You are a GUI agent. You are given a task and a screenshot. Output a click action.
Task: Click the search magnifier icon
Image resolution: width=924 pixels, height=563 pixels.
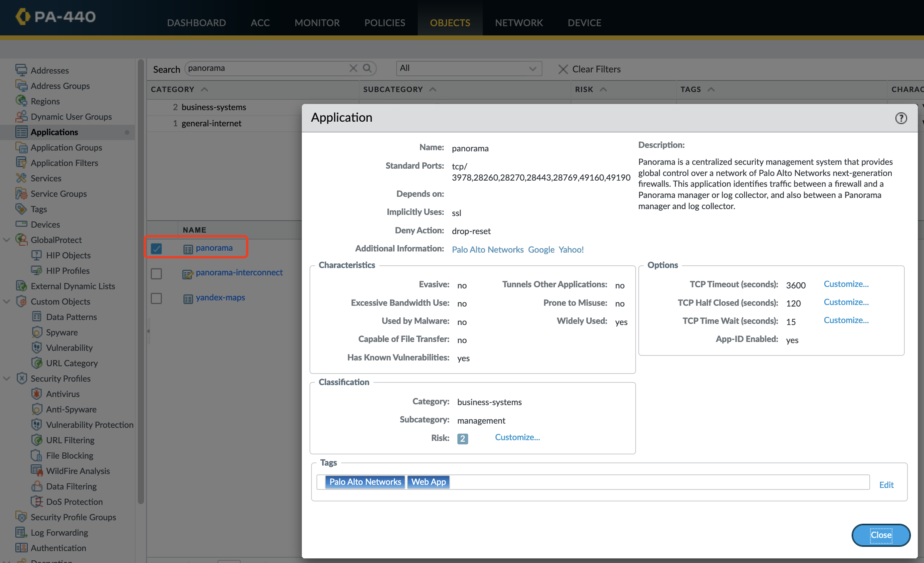click(x=367, y=68)
